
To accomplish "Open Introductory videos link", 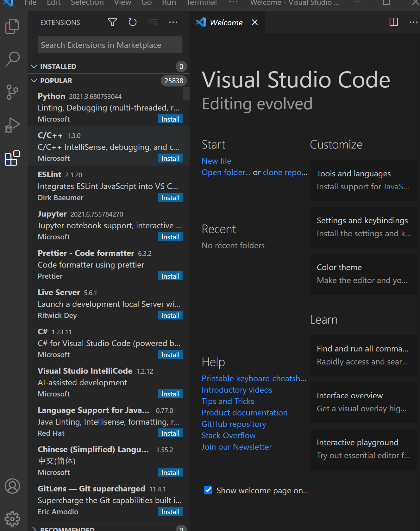I will (x=237, y=390).
